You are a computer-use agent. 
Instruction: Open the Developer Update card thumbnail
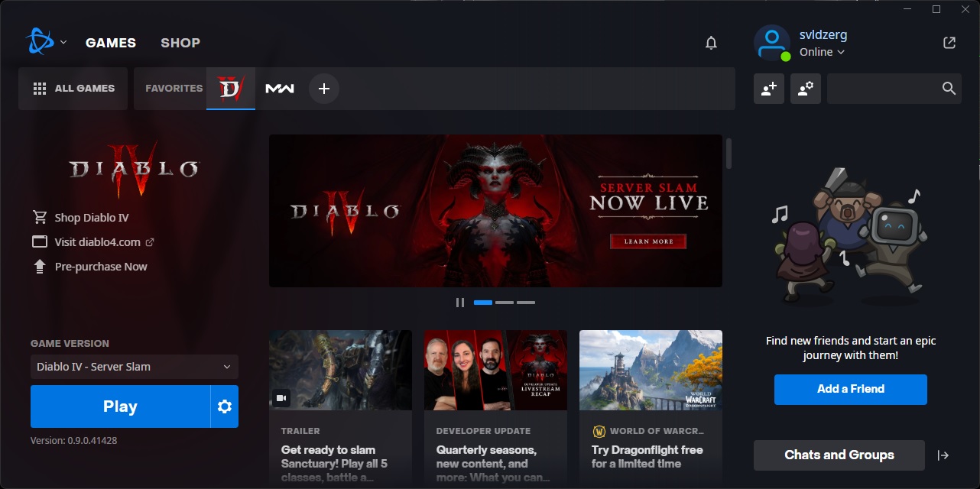click(495, 370)
